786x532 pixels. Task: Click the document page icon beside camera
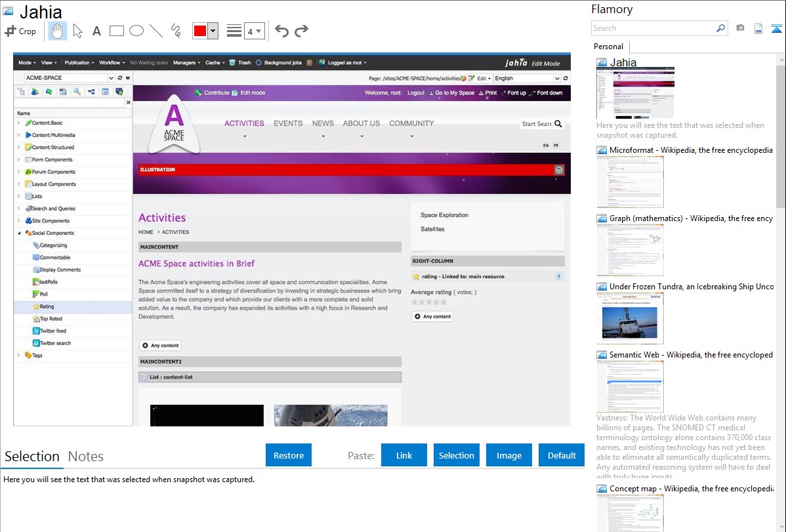(758, 28)
